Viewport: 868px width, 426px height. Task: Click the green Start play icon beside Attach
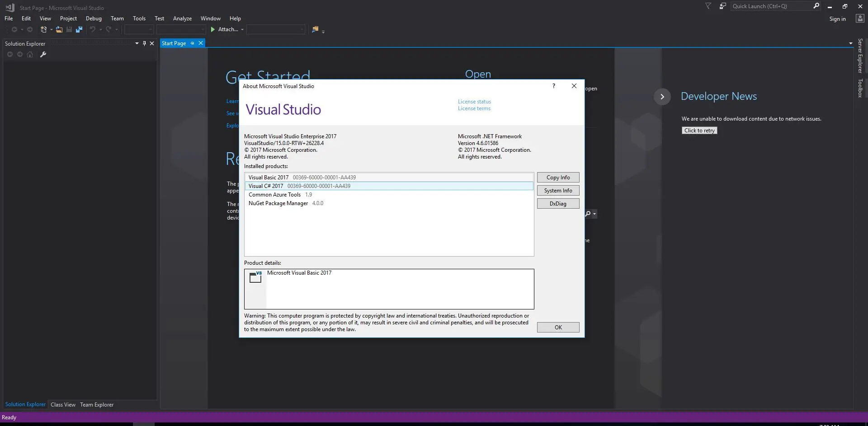[x=212, y=29]
